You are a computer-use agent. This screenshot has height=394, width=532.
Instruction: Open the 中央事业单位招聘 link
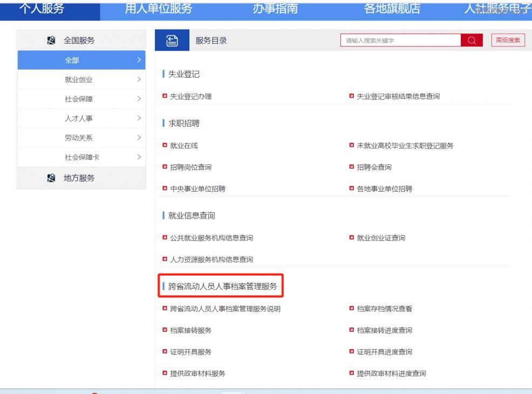coord(197,189)
